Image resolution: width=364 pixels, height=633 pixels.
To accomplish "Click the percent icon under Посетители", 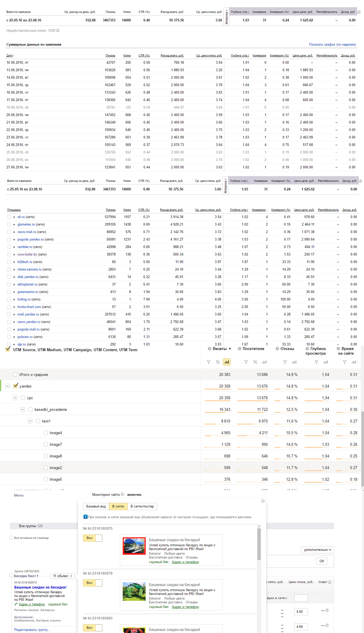I will tap(255, 362).
